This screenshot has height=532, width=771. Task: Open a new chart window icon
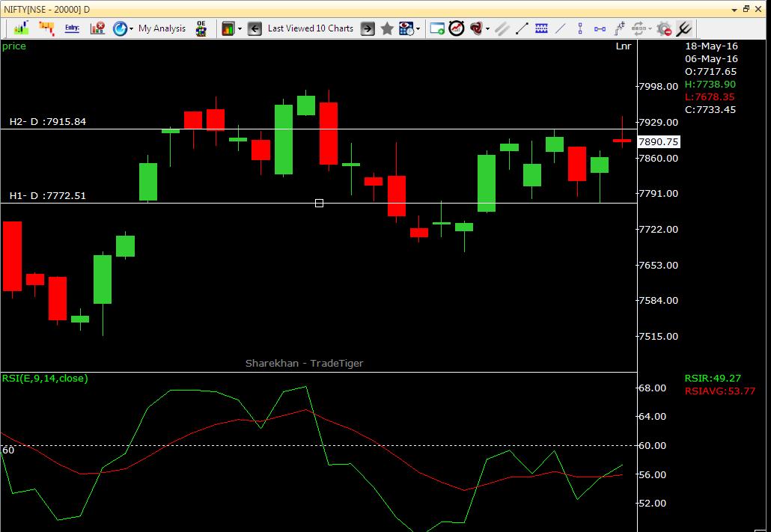click(x=436, y=28)
